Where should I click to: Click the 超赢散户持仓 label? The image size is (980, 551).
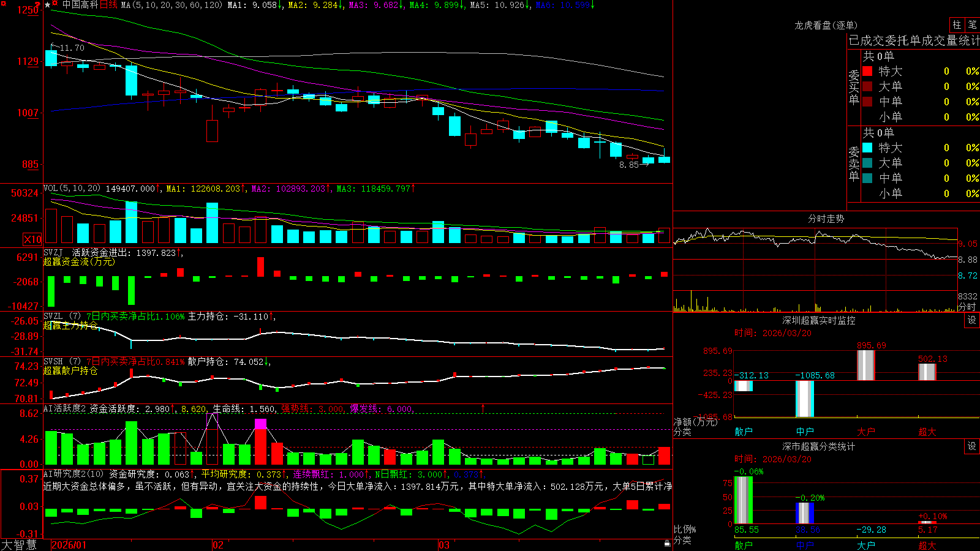[70, 370]
